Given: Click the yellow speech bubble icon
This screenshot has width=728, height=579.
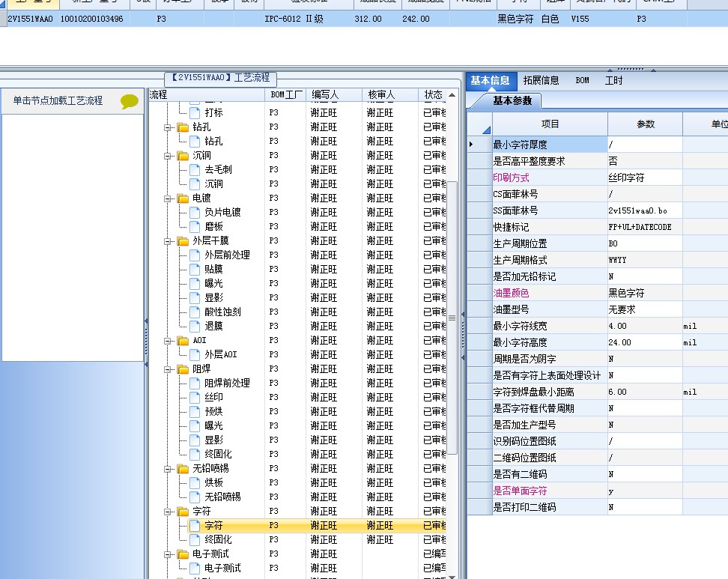Looking at the screenshot, I should (x=130, y=101).
